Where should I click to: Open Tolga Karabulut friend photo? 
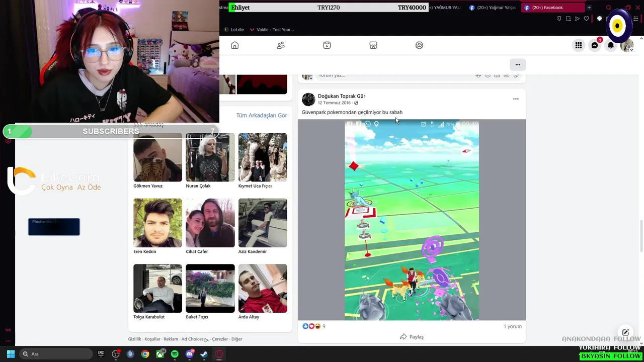157,288
